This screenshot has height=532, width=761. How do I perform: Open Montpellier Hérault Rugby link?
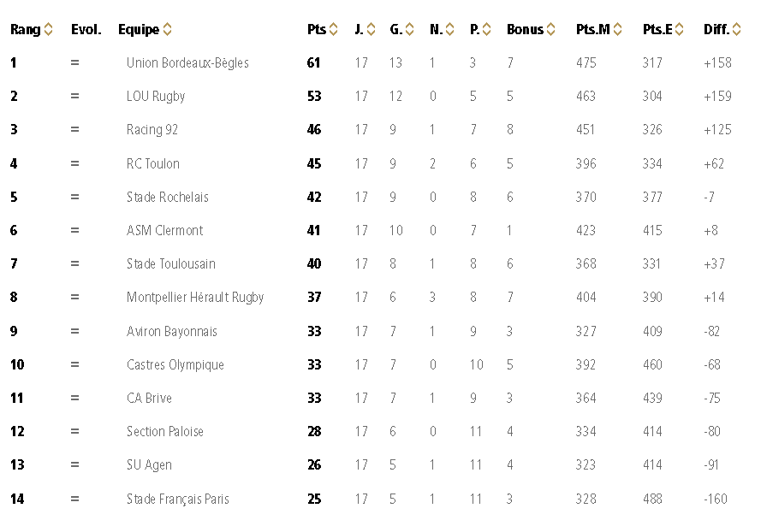coord(195,298)
